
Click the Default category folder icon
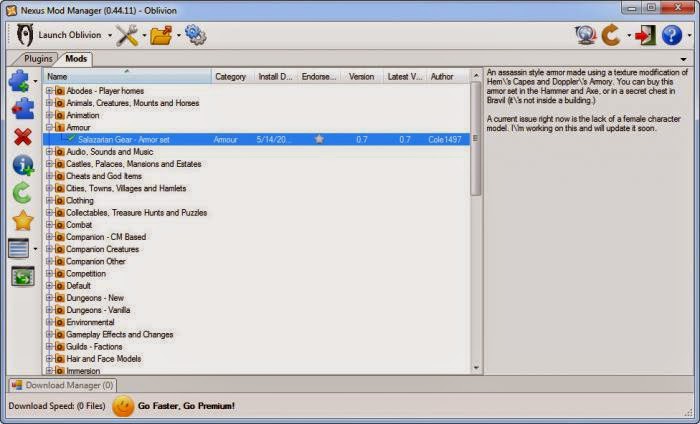point(59,286)
